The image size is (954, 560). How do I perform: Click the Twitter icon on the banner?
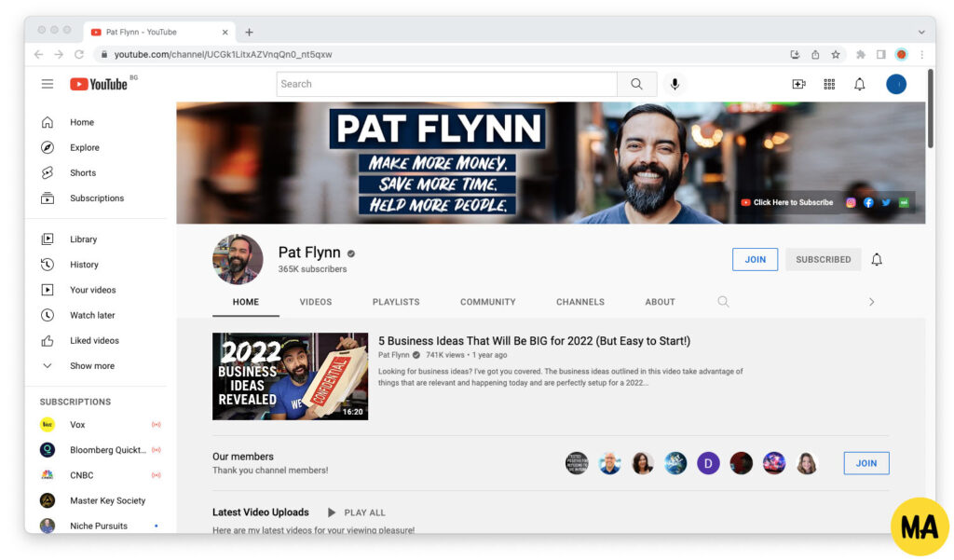(x=886, y=203)
